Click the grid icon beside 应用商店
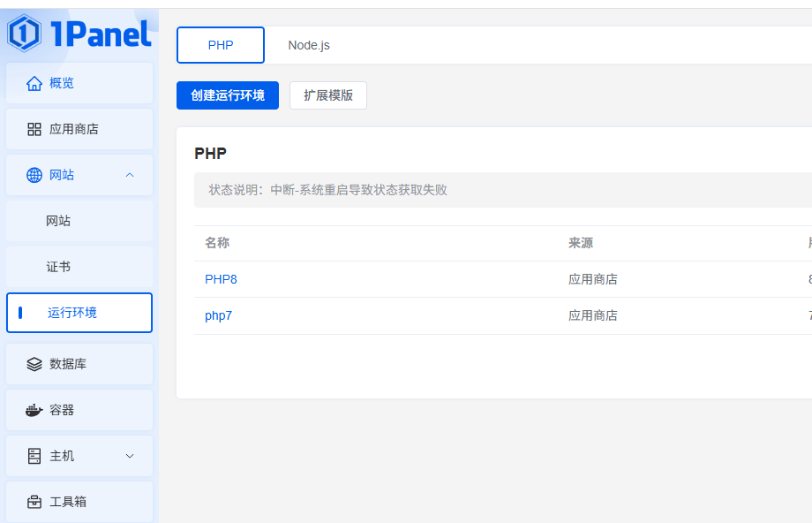The width and height of the screenshot is (812, 523). click(x=34, y=129)
